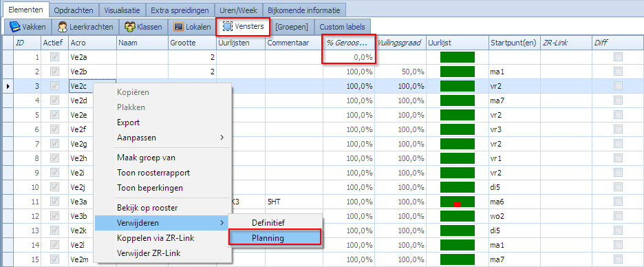Screen dimensions: 644x267
Task: Click the Uurlijst green bar for Ve2m
Action: [x=457, y=259]
